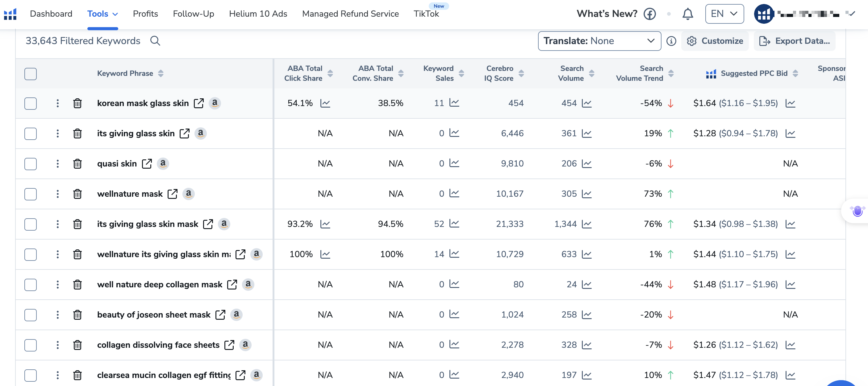868x386 pixels.
Task: Click the translate info icon
Action: pos(671,41)
